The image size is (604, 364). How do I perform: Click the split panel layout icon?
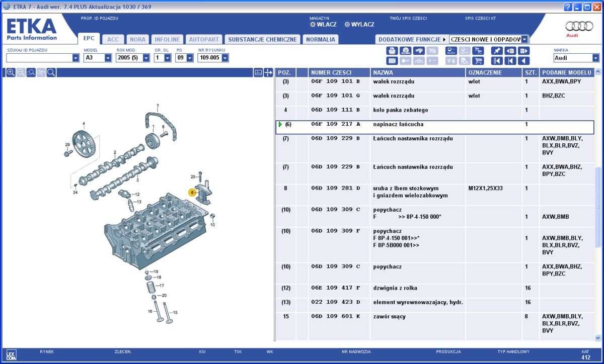click(x=258, y=72)
